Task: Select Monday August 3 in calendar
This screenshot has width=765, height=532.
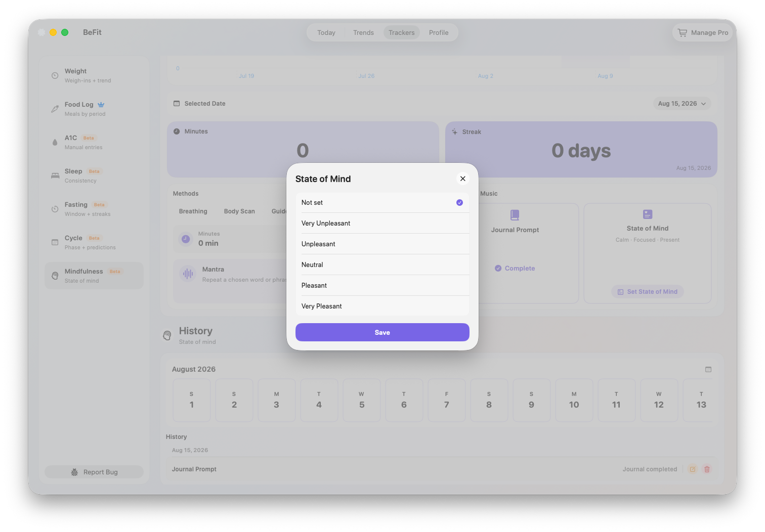Action: point(277,401)
